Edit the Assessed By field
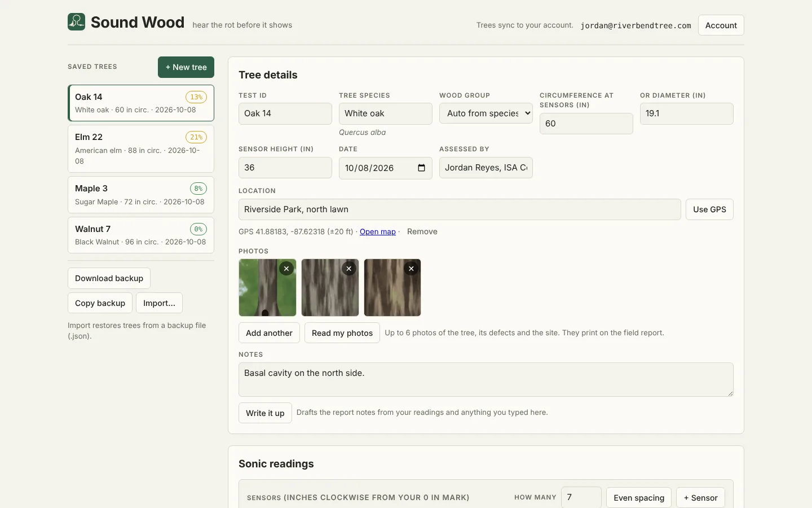 486,168
